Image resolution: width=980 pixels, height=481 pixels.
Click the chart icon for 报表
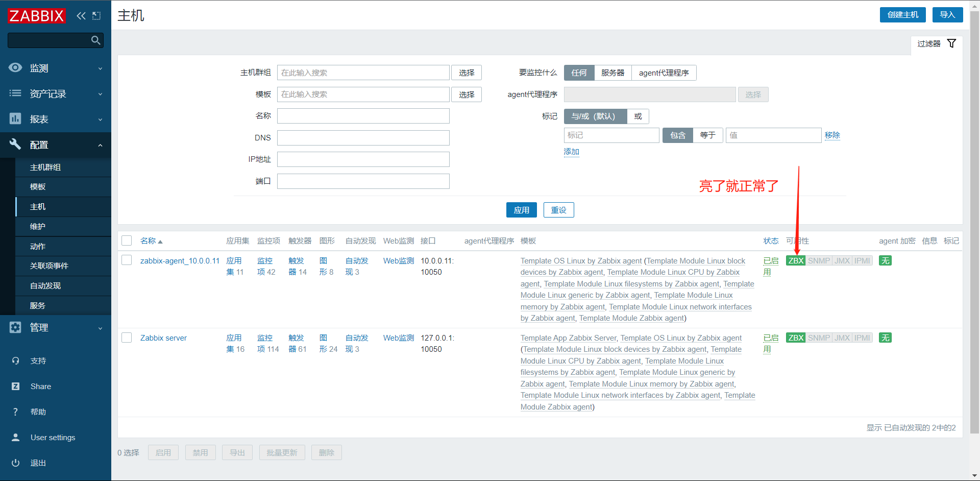tap(15, 119)
